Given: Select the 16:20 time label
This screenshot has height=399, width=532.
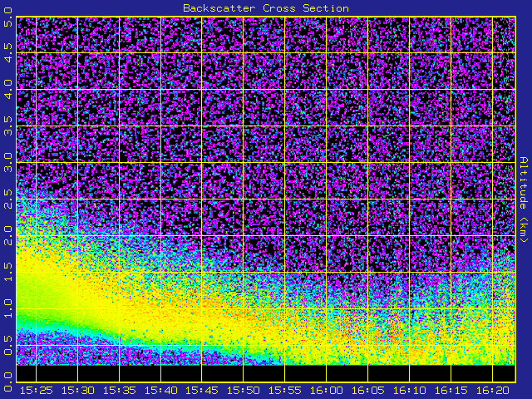Looking at the screenshot, I should tap(492, 391).
